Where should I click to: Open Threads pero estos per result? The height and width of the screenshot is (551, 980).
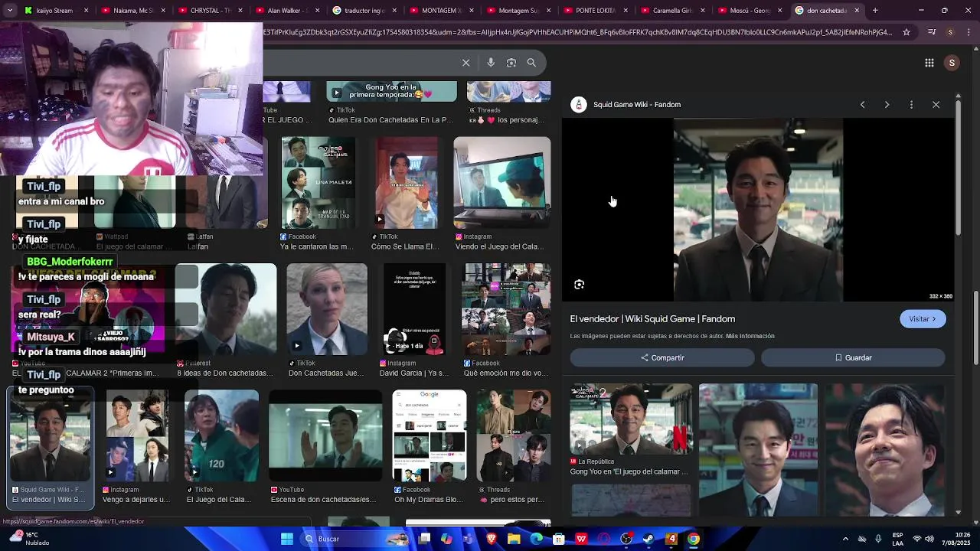513,435
